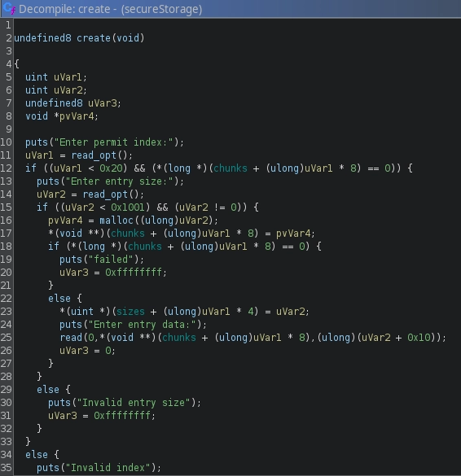The width and height of the screenshot is (461, 476).
Task: Select the "Enter permit index:" string
Action: click(x=116, y=142)
